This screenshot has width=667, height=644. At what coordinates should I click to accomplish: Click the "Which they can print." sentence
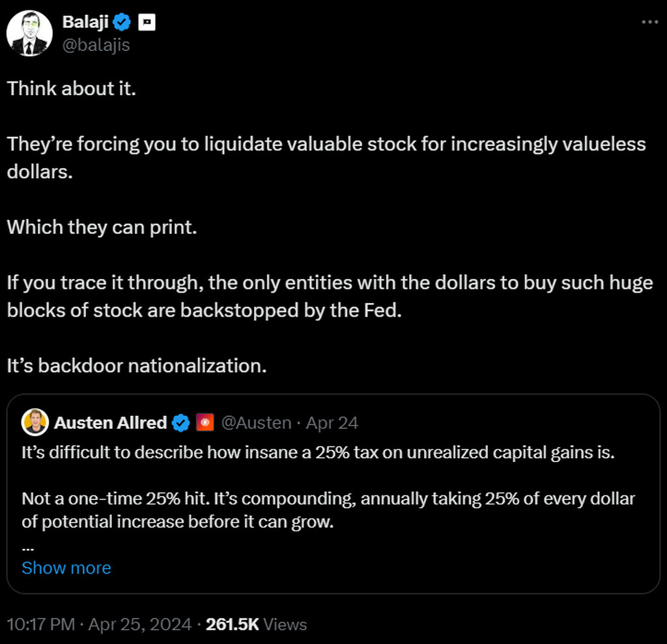click(102, 227)
